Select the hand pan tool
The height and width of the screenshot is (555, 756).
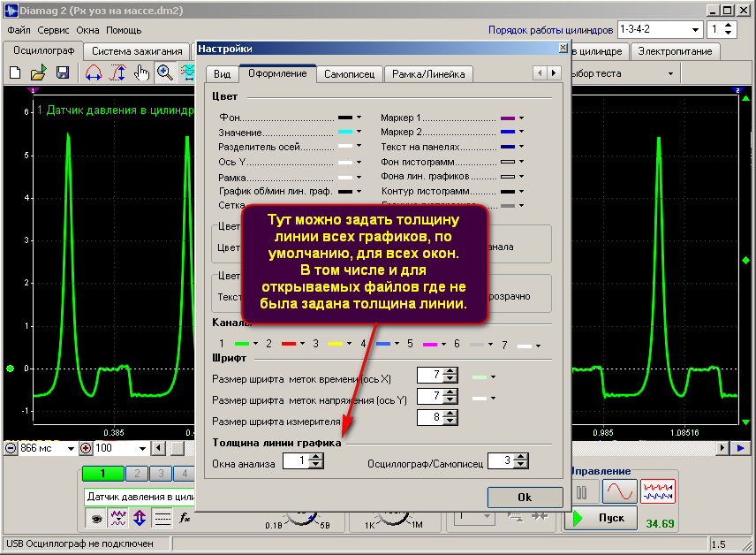[x=141, y=72]
